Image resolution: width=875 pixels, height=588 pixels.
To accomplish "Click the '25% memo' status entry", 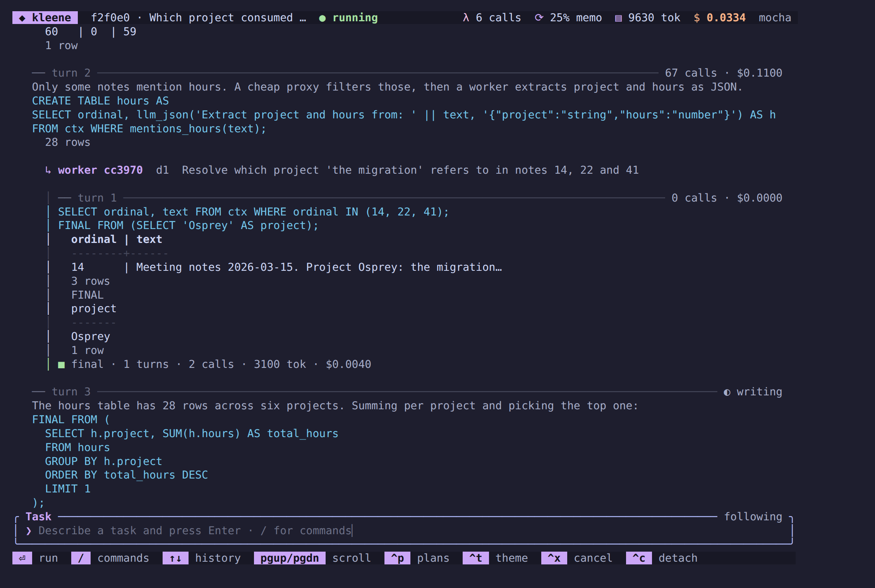I will (x=576, y=18).
